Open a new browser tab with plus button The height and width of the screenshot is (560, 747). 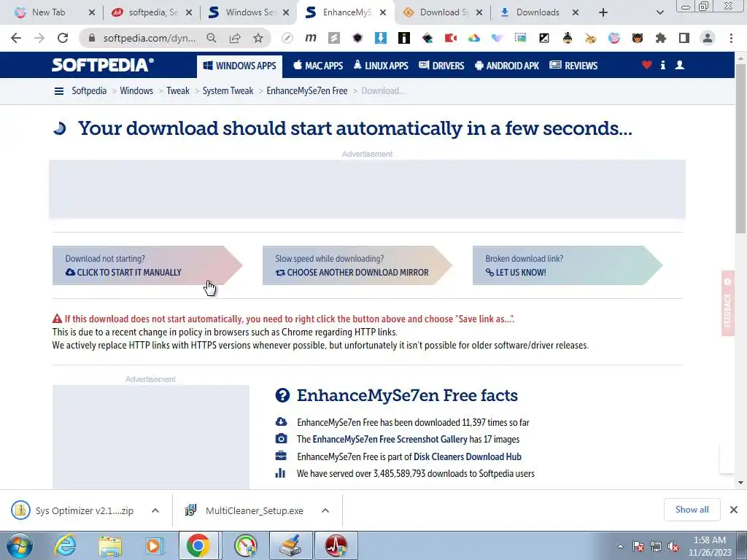tap(603, 13)
